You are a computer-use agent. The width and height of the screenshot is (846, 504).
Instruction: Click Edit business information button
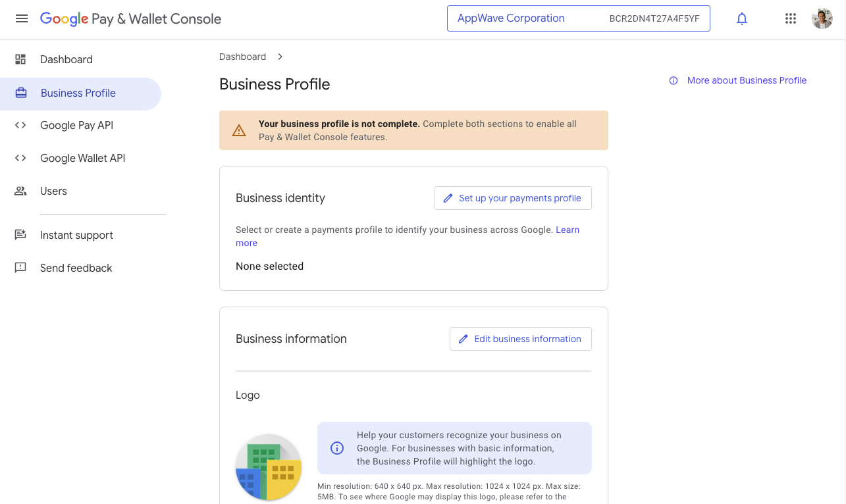tap(521, 339)
